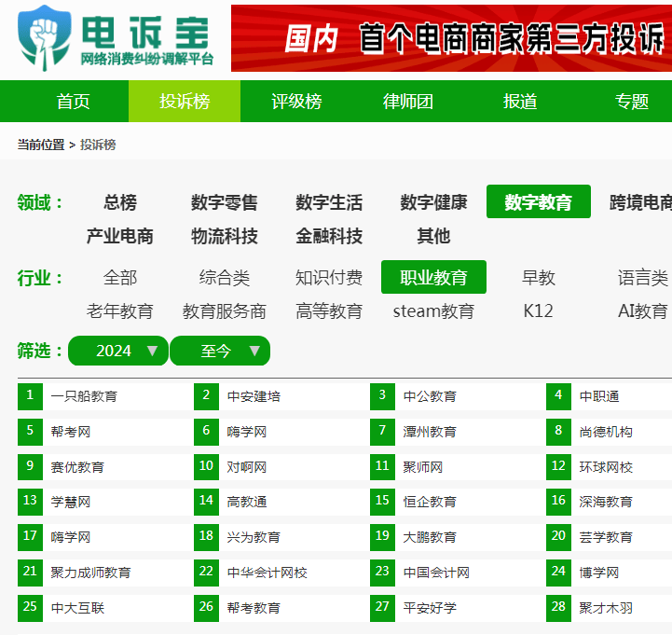The width and height of the screenshot is (672, 635).
Task: Select the 数字零售 domain filter
Action: pos(224,202)
